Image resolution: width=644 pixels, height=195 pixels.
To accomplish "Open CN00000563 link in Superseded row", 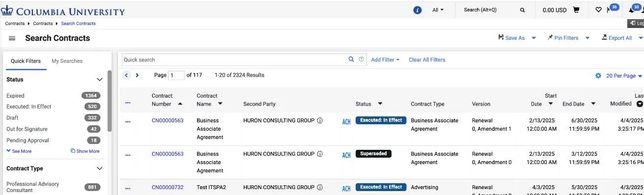I will [x=168, y=154].
